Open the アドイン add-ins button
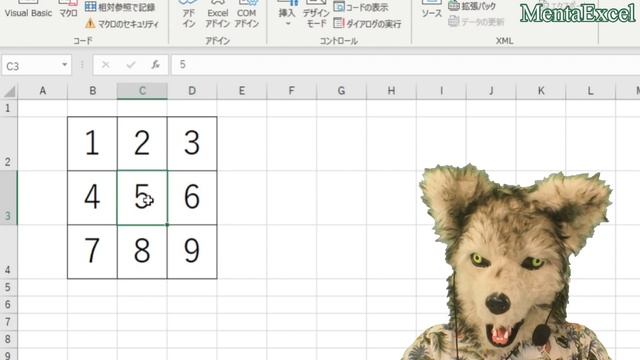 click(x=189, y=15)
